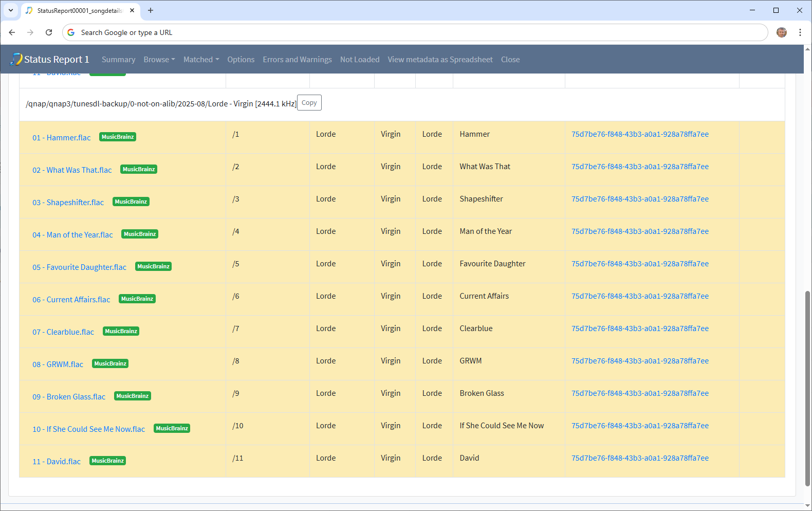This screenshot has width=812, height=511.
Task: Click the back navigation arrow
Action: point(12,32)
